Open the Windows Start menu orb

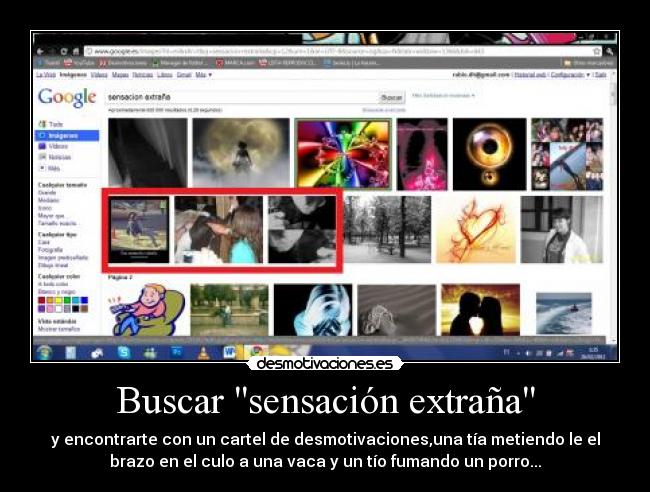click(44, 353)
